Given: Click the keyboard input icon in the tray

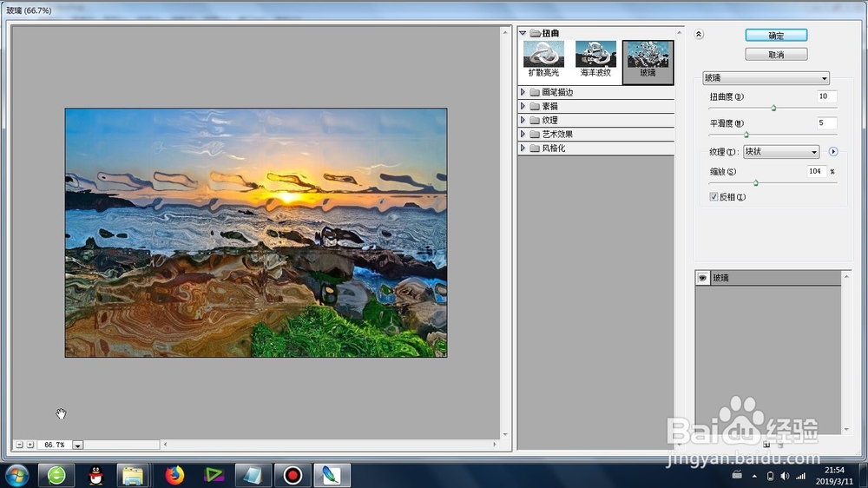Looking at the screenshot, I should (737, 475).
